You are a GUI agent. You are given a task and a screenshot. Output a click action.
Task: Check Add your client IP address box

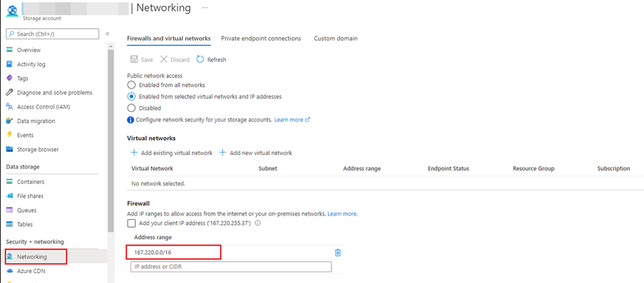point(131,223)
